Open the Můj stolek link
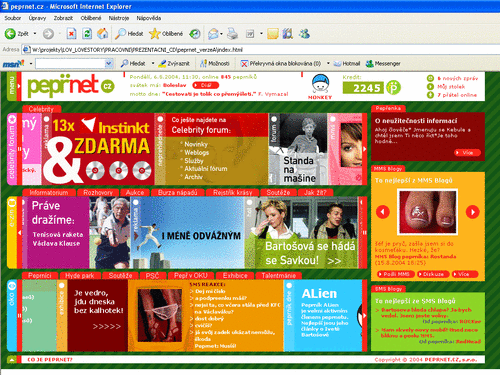 coord(451,87)
